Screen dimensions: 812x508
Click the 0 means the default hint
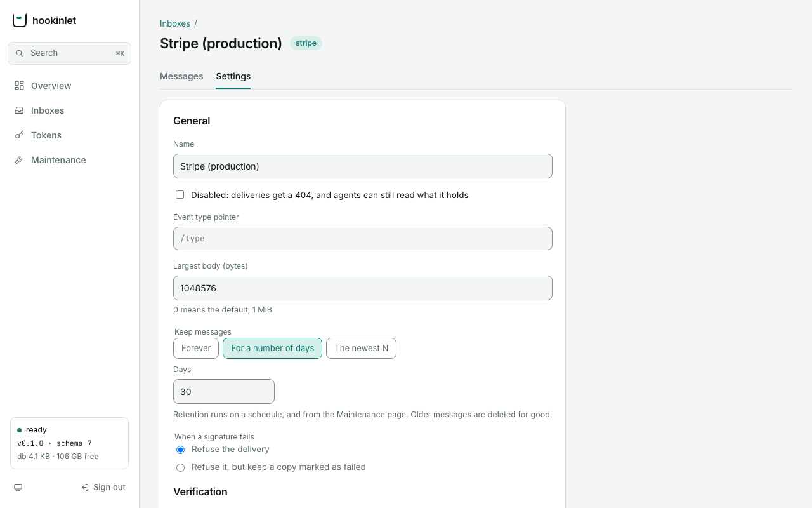[223, 310]
